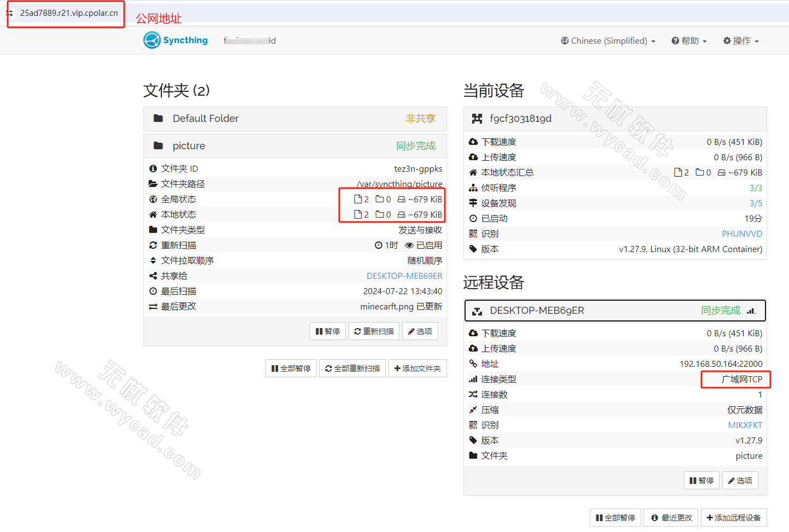Screen dimensions: 789x532
Task: Open the Chinese (Simplified) language dropdown
Action: 607,40
